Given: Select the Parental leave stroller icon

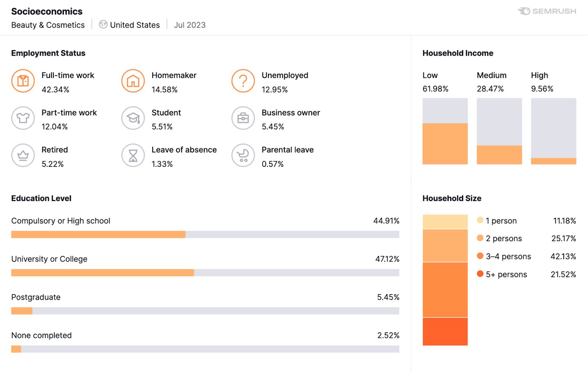Looking at the screenshot, I should [x=243, y=155].
